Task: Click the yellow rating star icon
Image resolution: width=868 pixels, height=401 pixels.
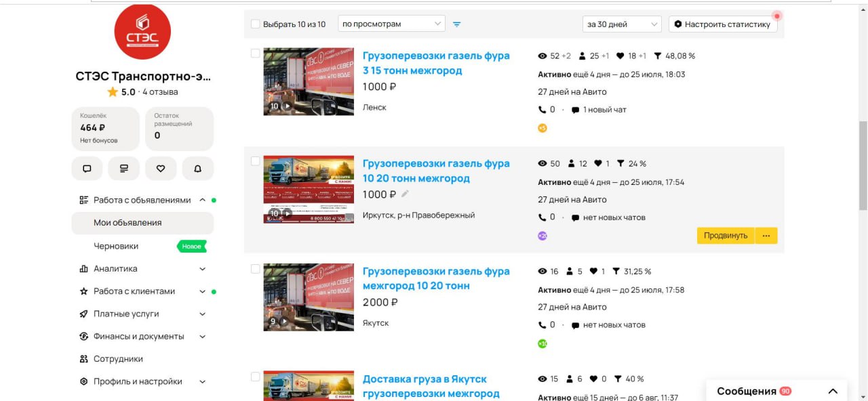Action: 113,91
